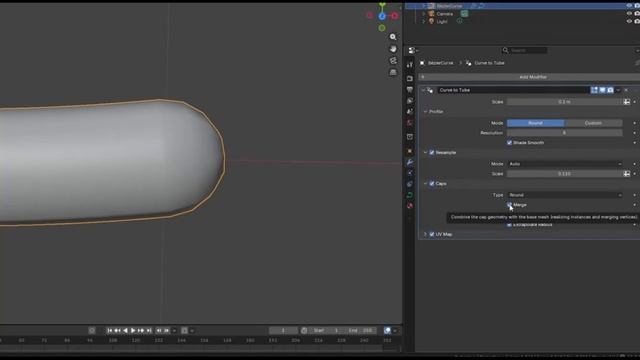Open the Output properties tab
The width and height of the screenshot is (640, 360).
coord(409,89)
